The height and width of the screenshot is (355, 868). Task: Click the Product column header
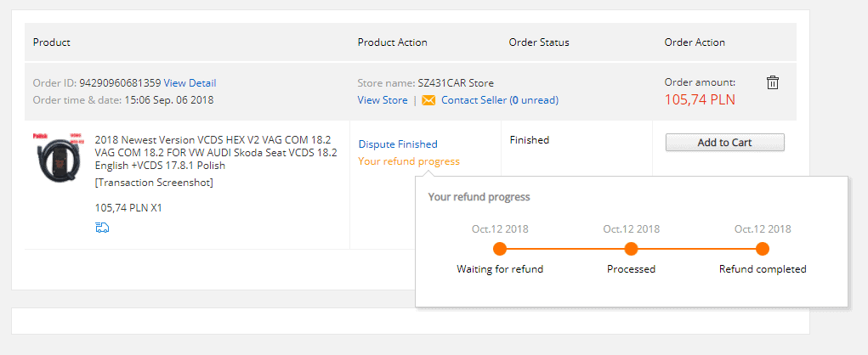coord(52,42)
